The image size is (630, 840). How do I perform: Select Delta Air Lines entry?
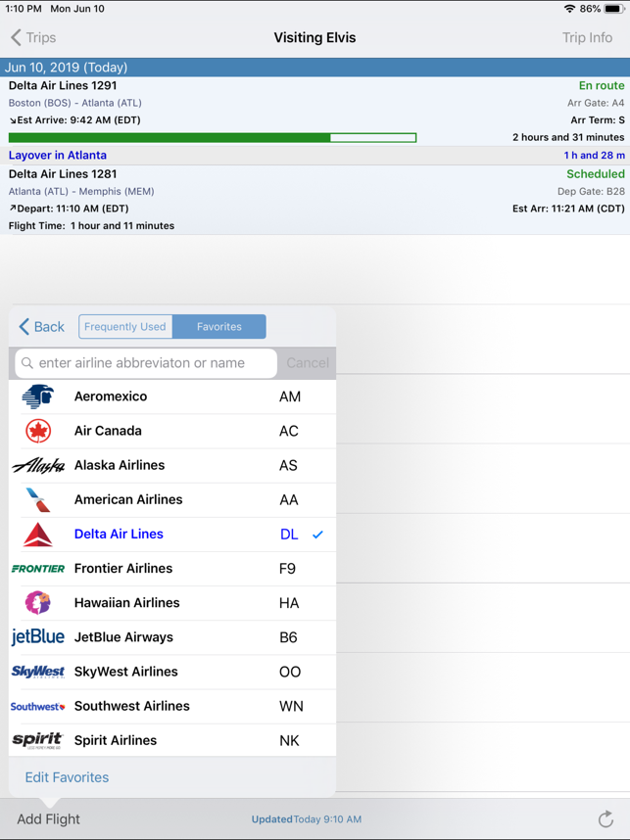pos(172,535)
